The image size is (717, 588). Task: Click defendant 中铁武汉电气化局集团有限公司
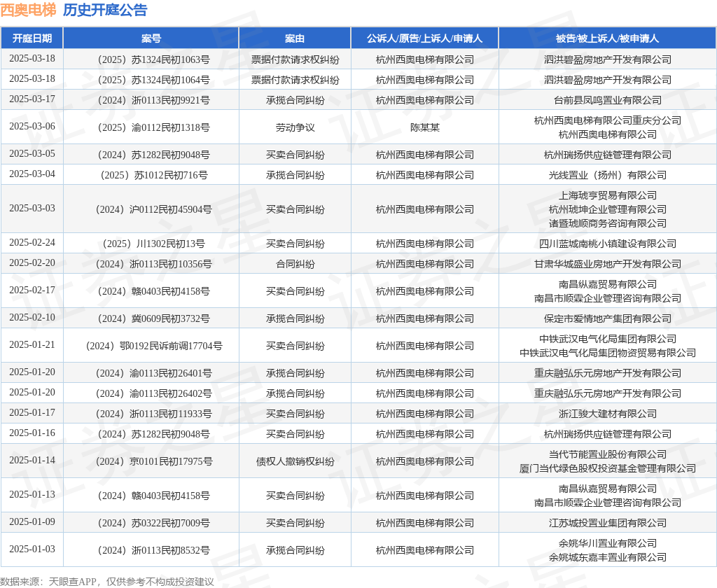(608, 339)
